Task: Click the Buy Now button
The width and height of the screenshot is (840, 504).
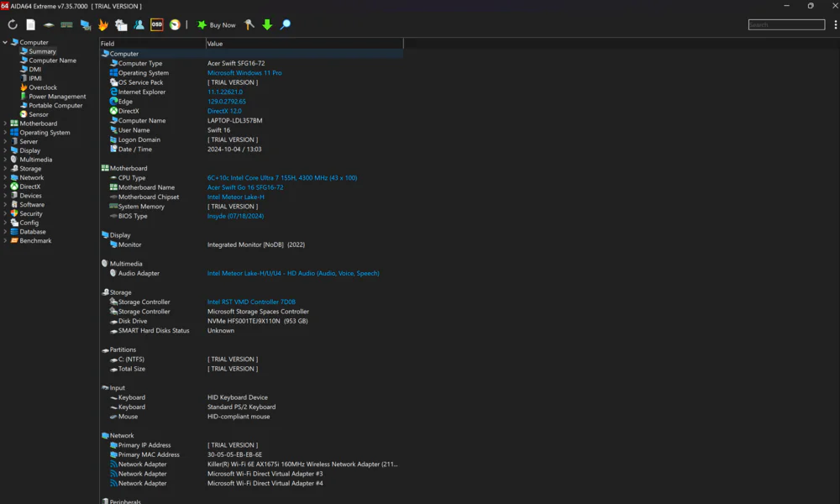Action: click(217, 25)
